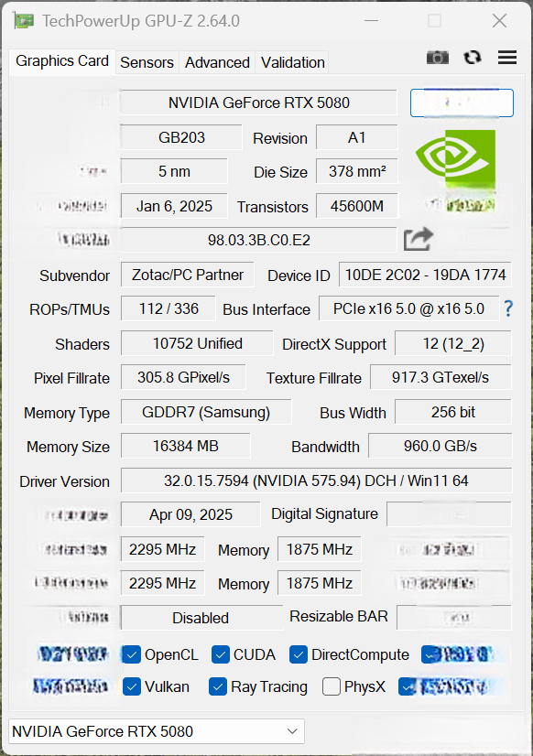Click the BIOS version 98.03.3B.C0.E2
533x756 pixels.
pyautogui.click(x=258, y=240)
